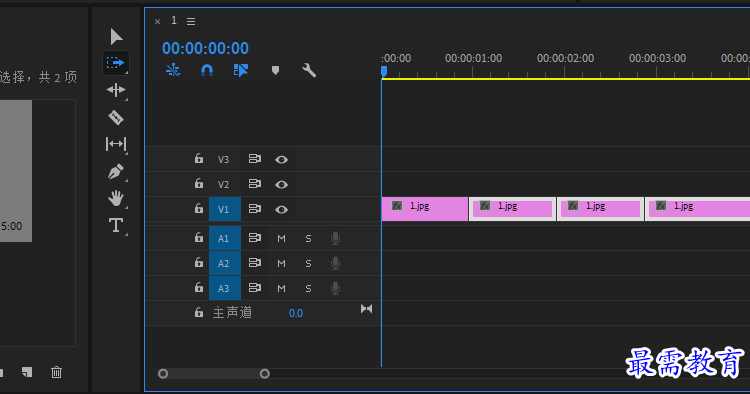Select the Razor tool
The width and height of the screenshot is (750, 394).
pyautogui.click(x=116, y=117)
